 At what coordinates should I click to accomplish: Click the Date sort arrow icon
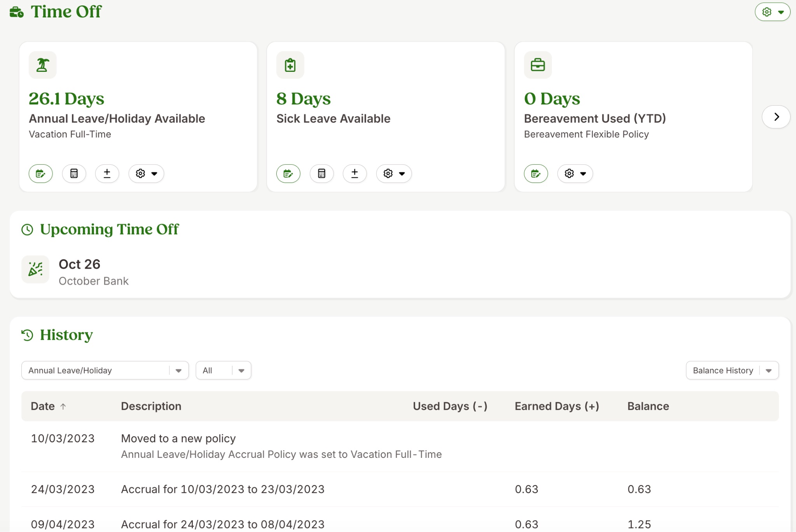(x=63, y=407)
